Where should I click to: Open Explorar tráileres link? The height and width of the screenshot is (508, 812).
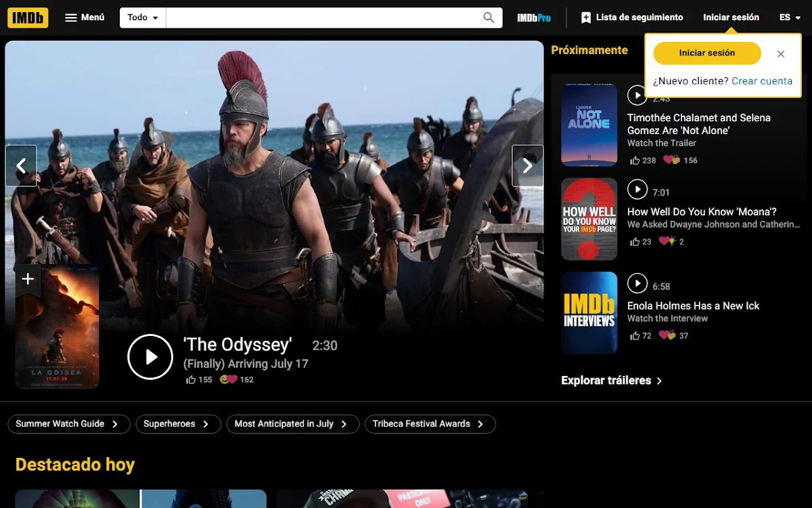(612, 381)
